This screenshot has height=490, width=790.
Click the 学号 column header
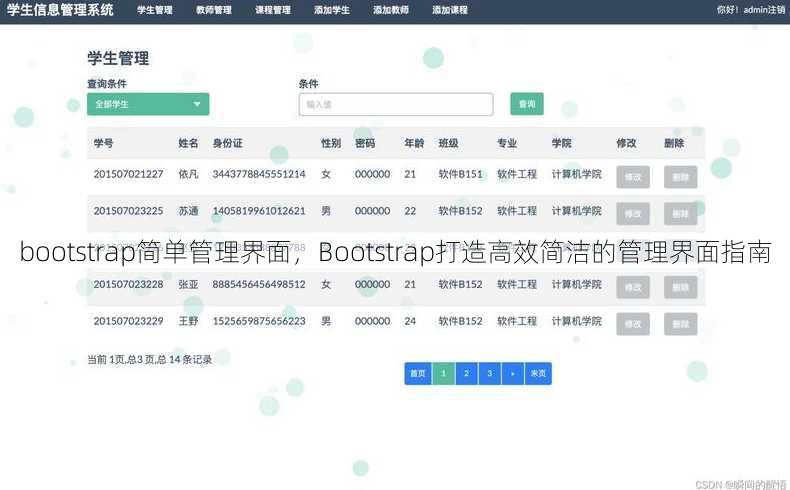click(103, 144)
